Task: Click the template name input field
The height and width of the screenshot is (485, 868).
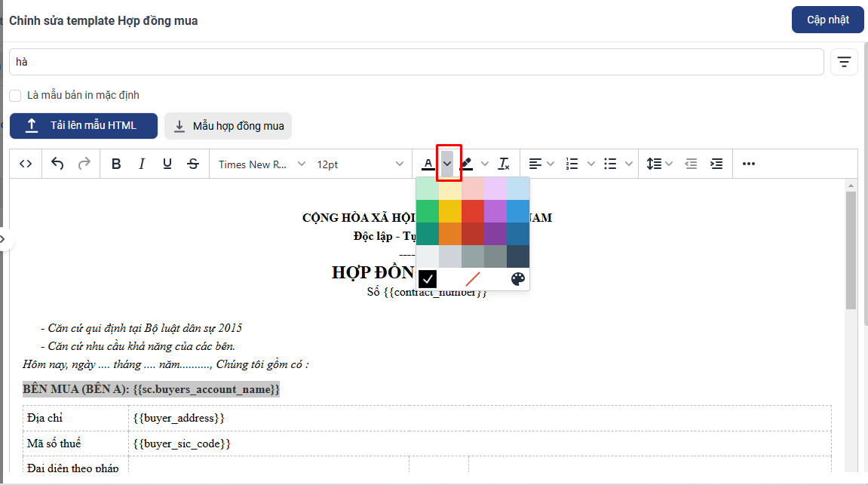Action: tap(416, 62)
